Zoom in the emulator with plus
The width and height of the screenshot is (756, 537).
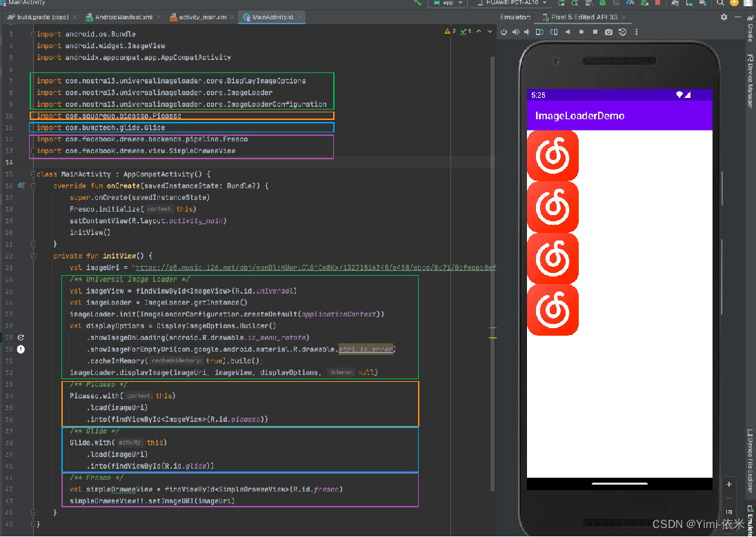729,484
